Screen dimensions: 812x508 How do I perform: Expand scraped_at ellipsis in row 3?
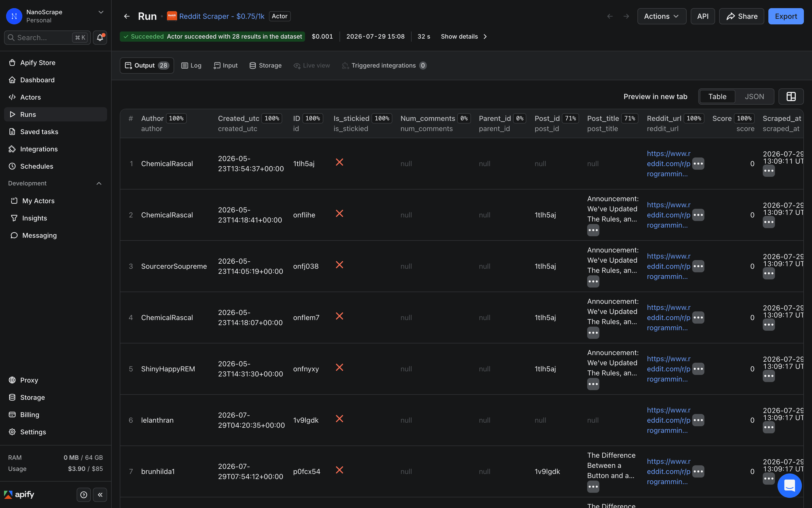coord(768,274)
